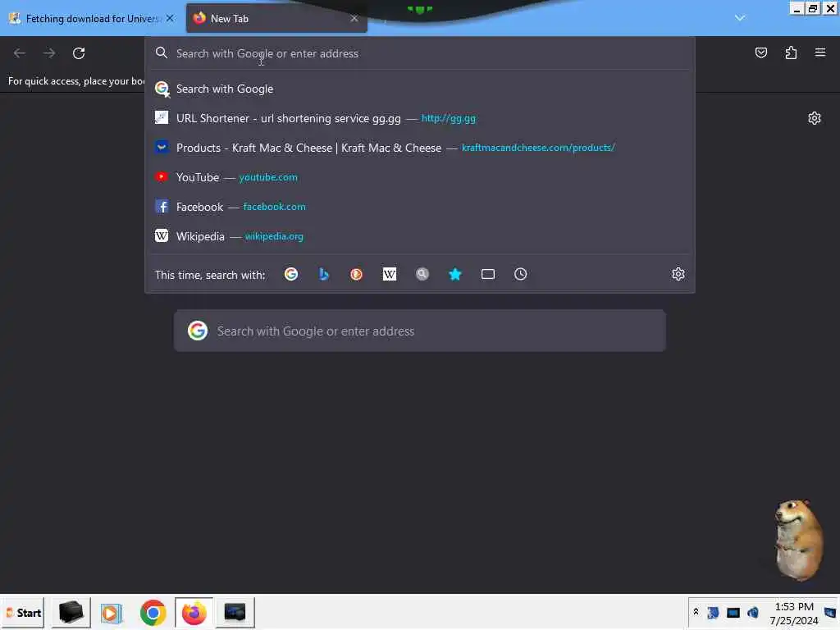This screenshot has height=630, width=840.
Task: Launch media player from taskbar
Action: point(112,613)
